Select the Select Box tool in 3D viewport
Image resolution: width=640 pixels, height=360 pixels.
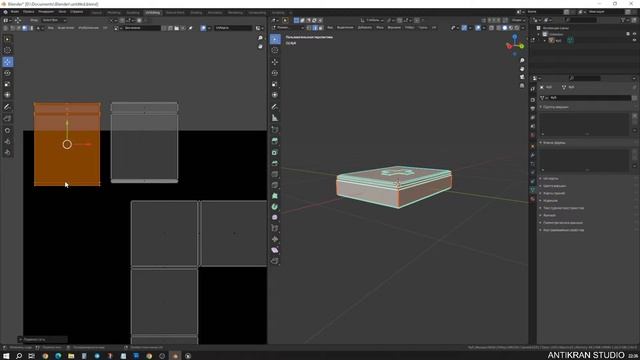pos(275,39)
